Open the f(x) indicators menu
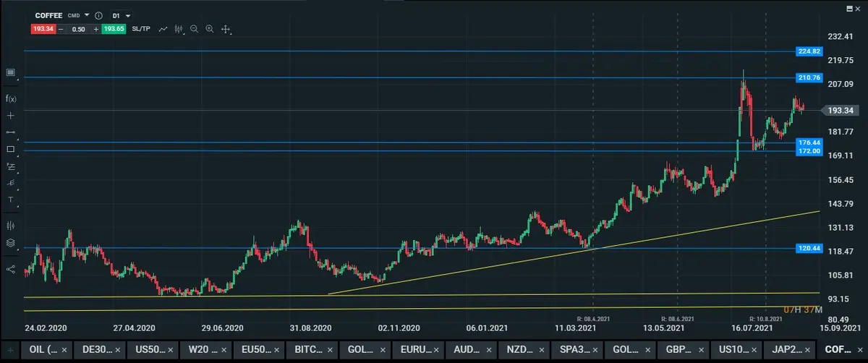The height and width of the screenshot is (363, 868). [11, 98]
